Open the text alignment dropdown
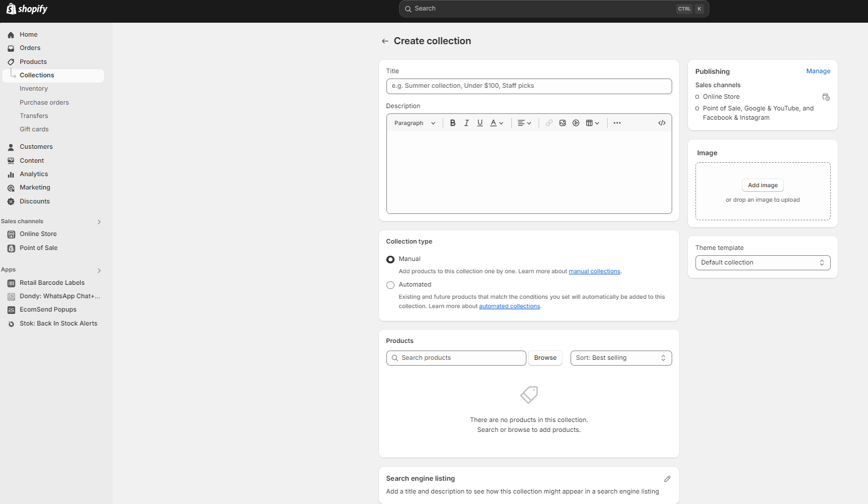 [x=524, y=123]
